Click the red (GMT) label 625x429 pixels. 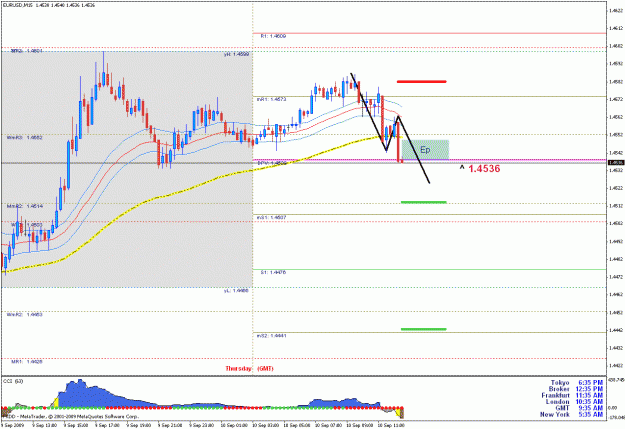pos(265,368)
